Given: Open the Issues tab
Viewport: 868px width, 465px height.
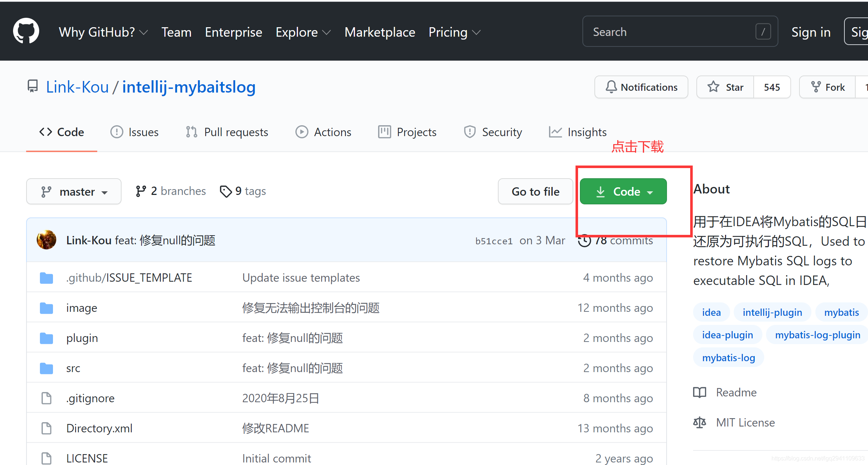Looking at the screenshot, I should [x=135, y=132].
